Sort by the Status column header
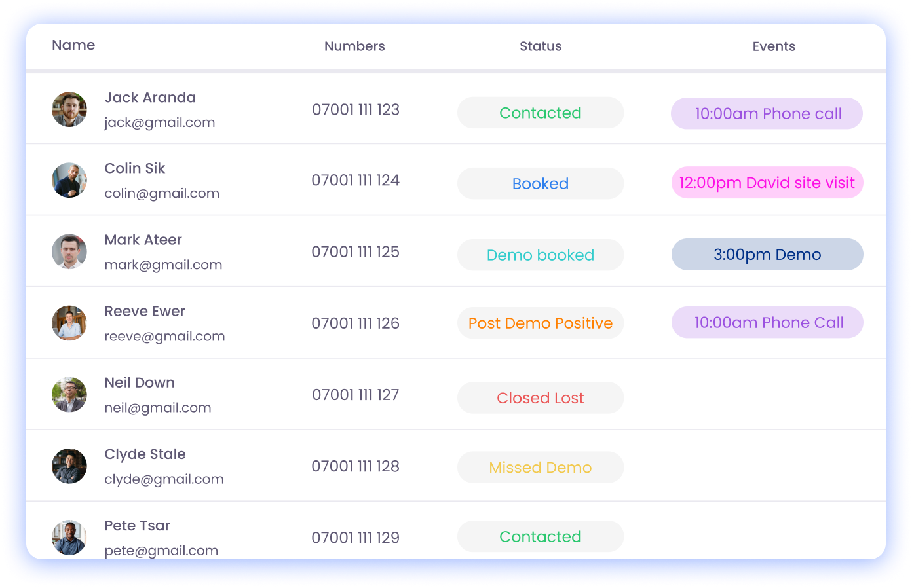 point(541,46)
